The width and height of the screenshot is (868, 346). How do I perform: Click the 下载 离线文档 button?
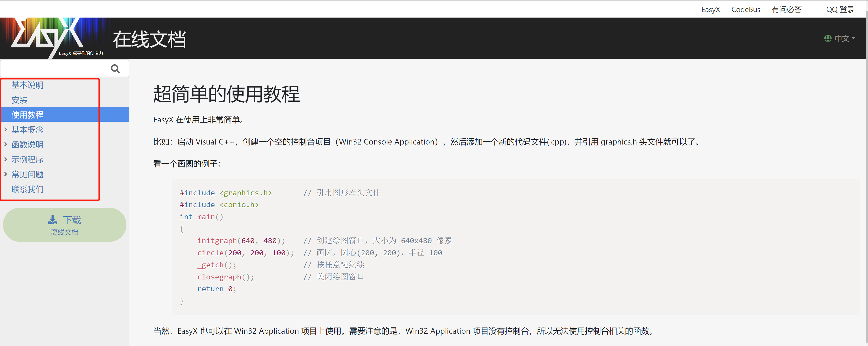click(x=64, y=225)
